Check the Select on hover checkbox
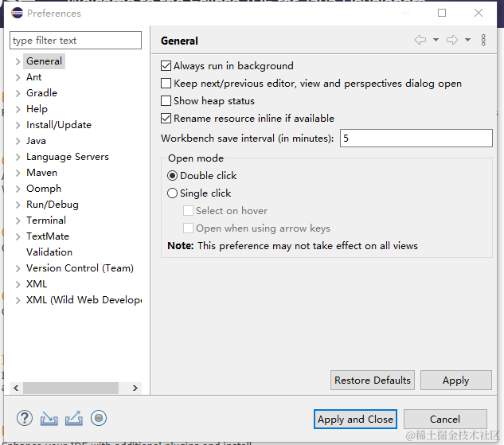Screen dimensions: 504x445 (x=188, y=211)
